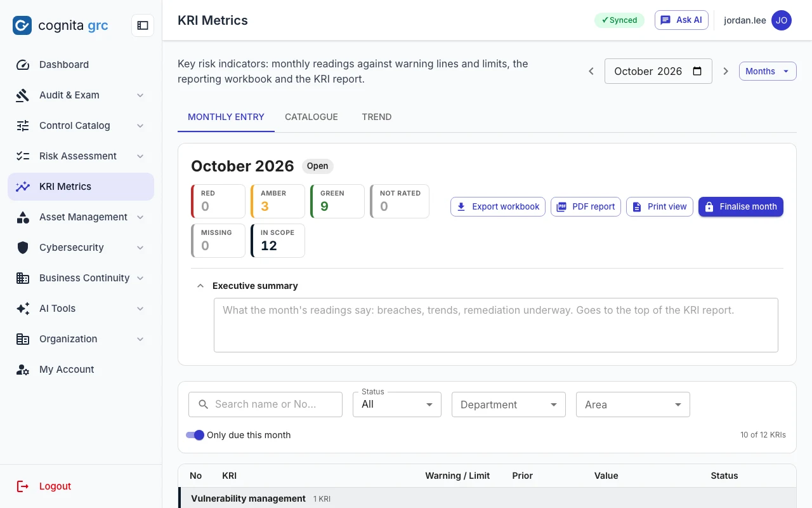Go to previous month arrow
This screenshot has width=812, height=508.
(x=591, y=71)
